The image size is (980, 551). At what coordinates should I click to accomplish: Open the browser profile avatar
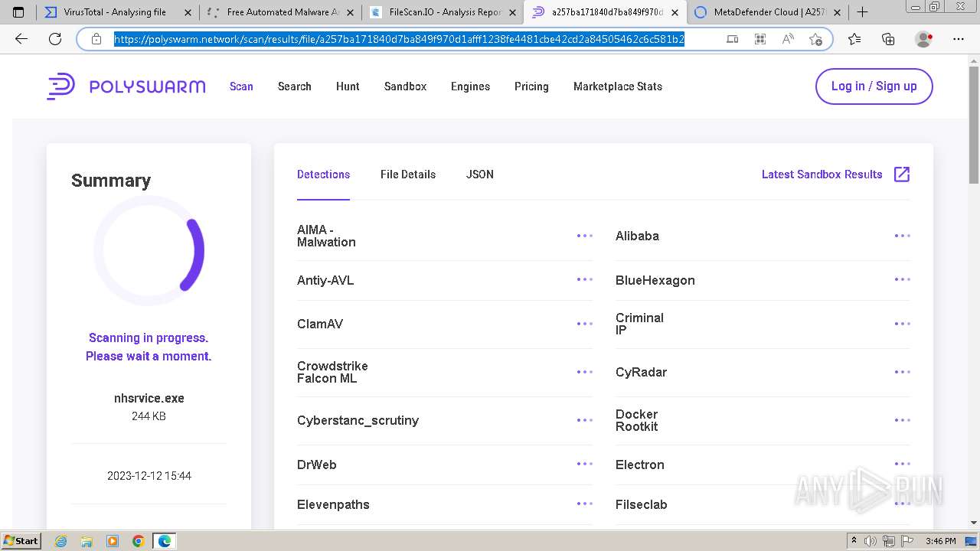(924, 39)
